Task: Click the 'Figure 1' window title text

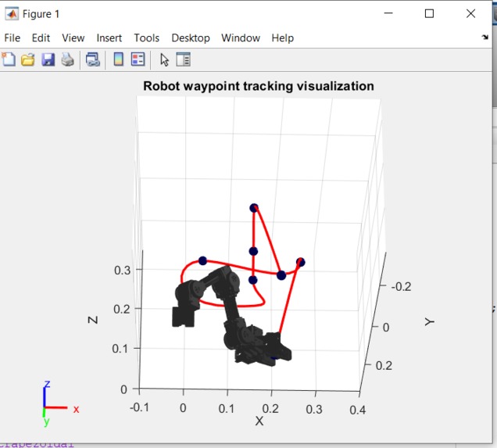Action: (x=41, y=14)
